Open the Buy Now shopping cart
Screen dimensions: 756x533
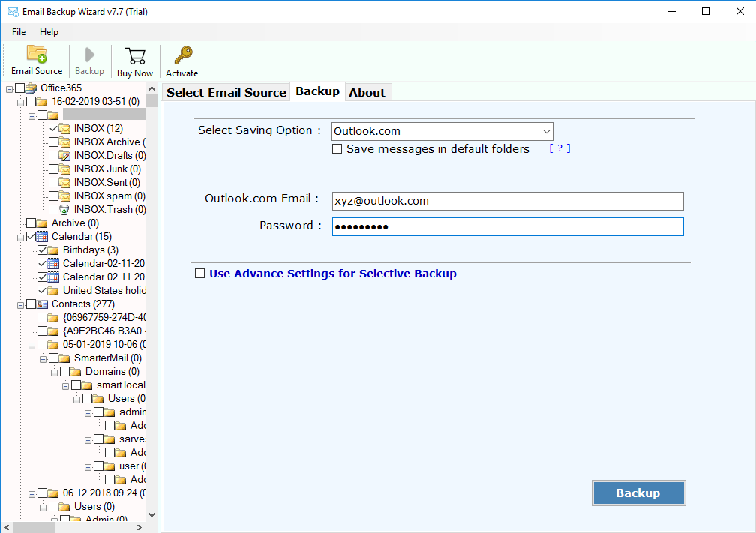pyautogui.click(x=135, y=56)
